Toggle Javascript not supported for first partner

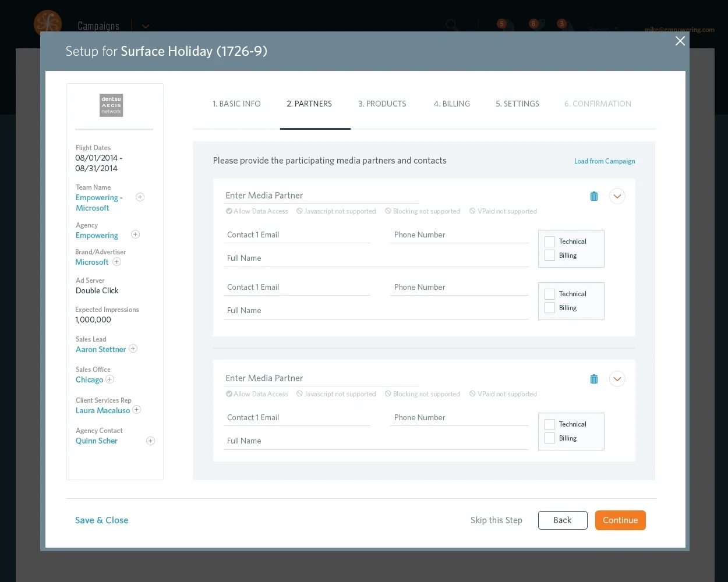click(336, 211)
